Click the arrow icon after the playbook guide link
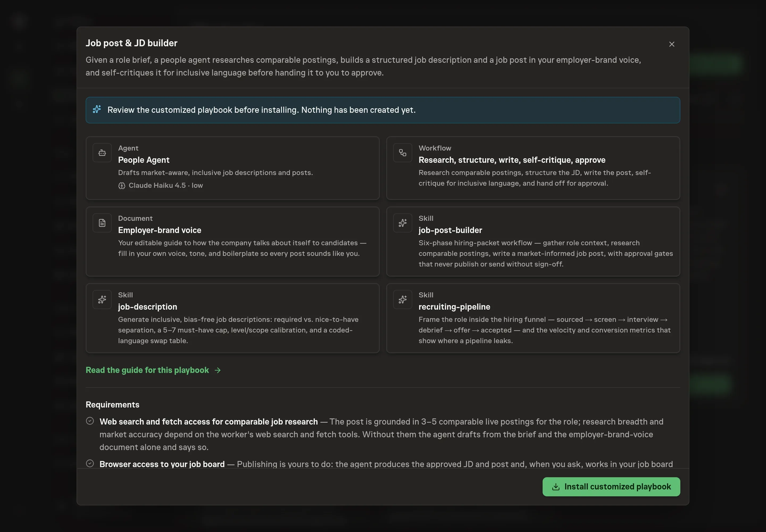Viewport: 766px width, 532px height. 218,370
